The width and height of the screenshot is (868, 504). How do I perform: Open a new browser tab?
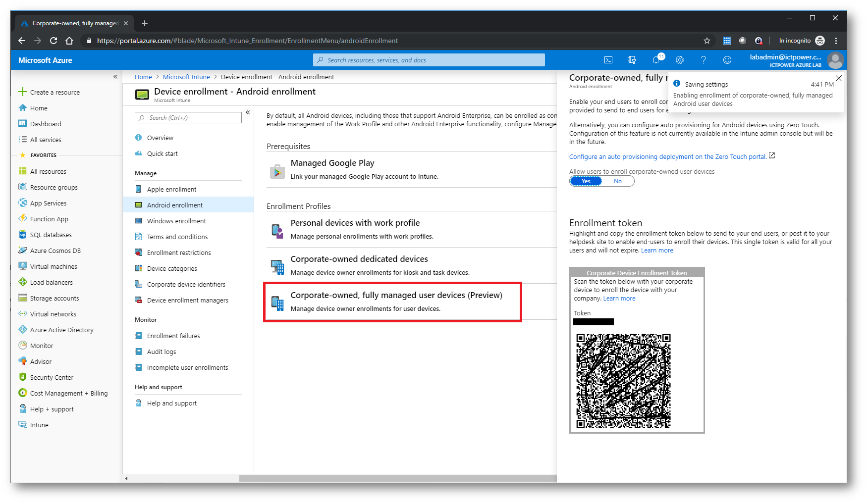[145, 23]
